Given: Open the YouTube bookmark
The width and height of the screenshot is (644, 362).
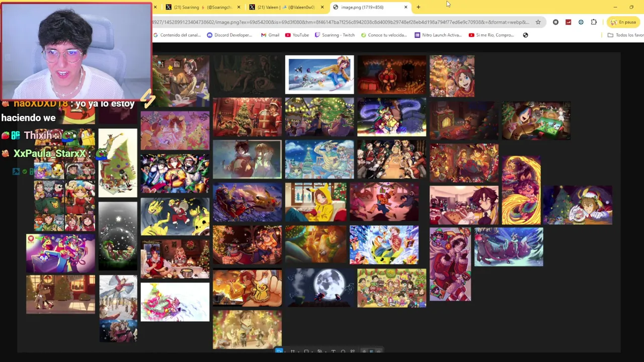Looking at the screenshot, I should tap(297, 35).
